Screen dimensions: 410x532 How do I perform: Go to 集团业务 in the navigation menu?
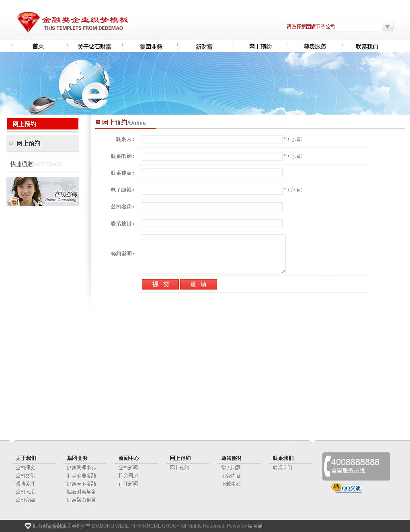(151, 47)
